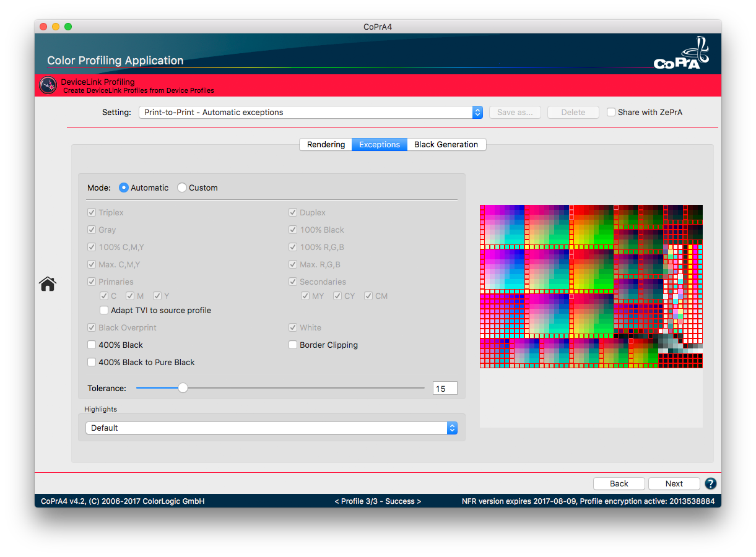This screenshot has width=756, height=557.
Task: Switch to the Exceptions tab
Action: point(380,144)
